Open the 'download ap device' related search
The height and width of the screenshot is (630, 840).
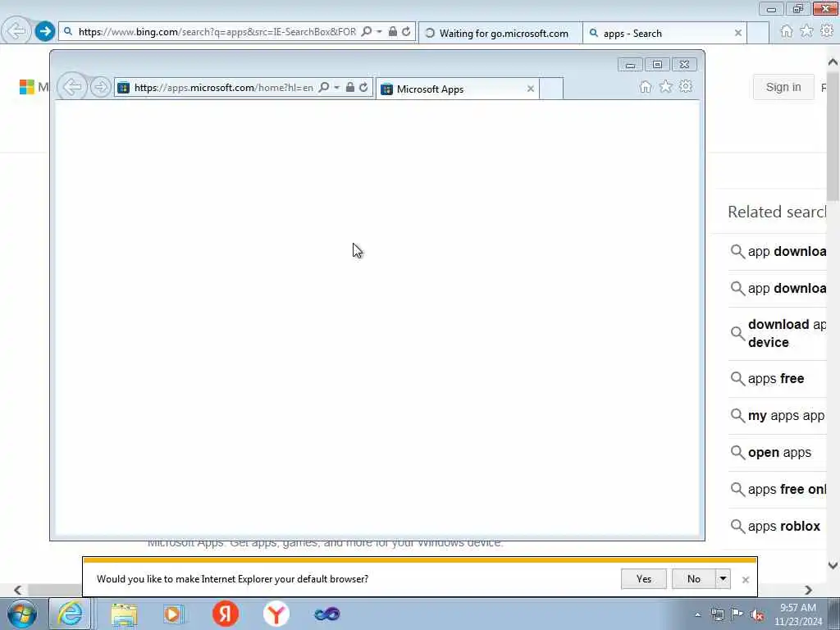pyautogui.click(x=777, y=333)
